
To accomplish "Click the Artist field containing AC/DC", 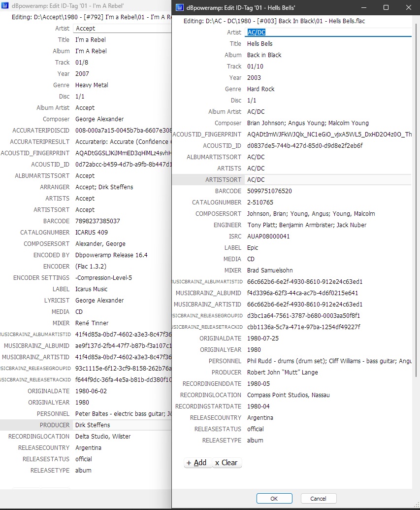I will pyautogui.click(x=327, y=32).
